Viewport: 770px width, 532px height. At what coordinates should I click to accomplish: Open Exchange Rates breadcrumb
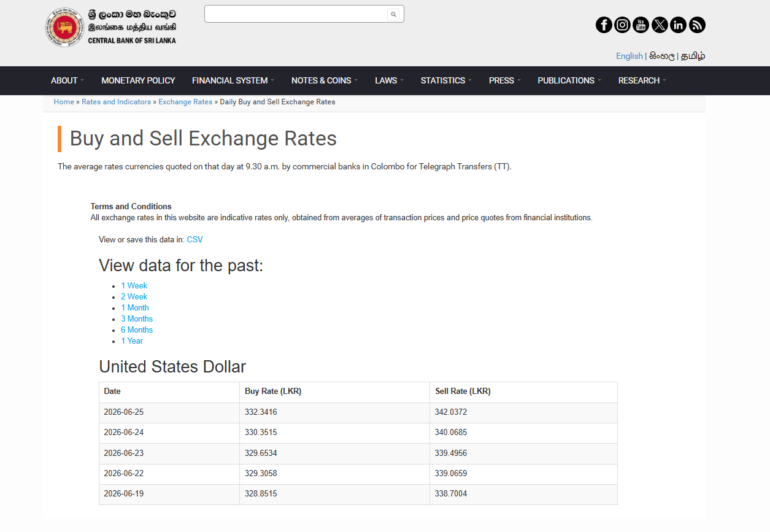[185, 102]
